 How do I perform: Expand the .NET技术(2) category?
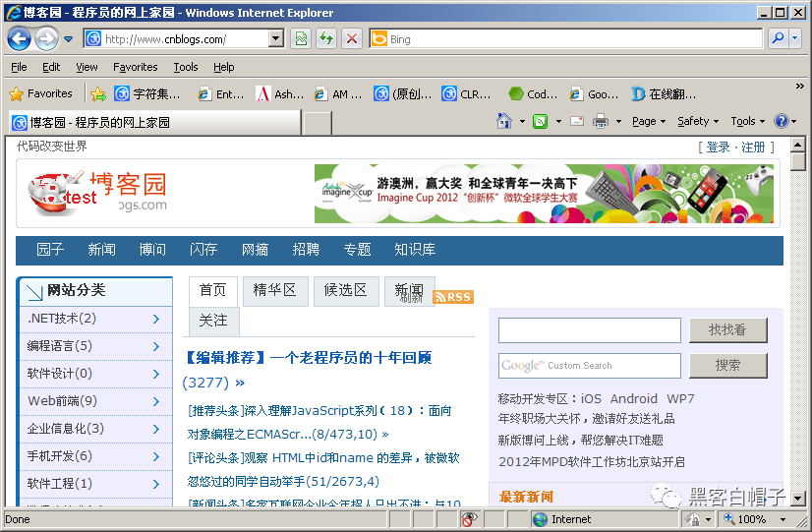click(x=95, y=319)
